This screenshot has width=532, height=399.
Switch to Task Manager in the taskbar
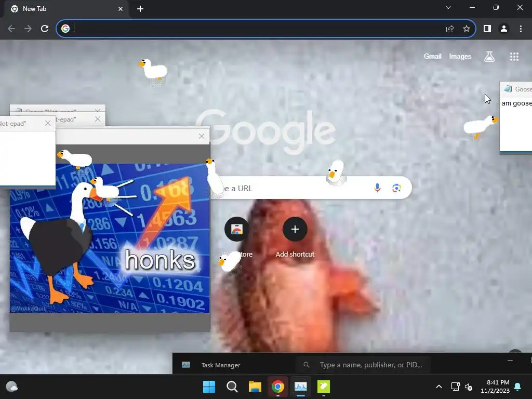coord(301,387)
